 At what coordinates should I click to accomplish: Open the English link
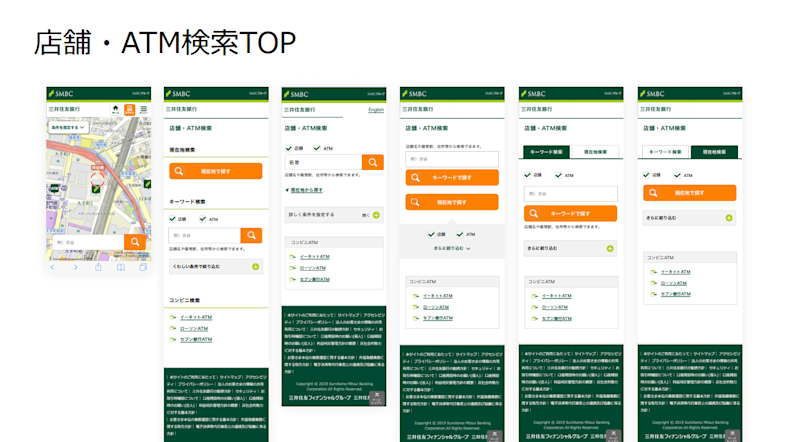(376, 109)
